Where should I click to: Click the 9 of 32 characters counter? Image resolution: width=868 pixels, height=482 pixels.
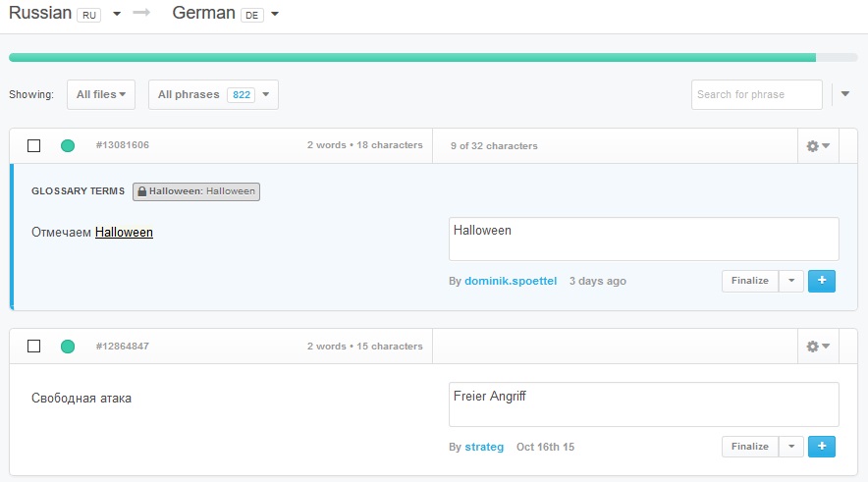pos(494,145)
